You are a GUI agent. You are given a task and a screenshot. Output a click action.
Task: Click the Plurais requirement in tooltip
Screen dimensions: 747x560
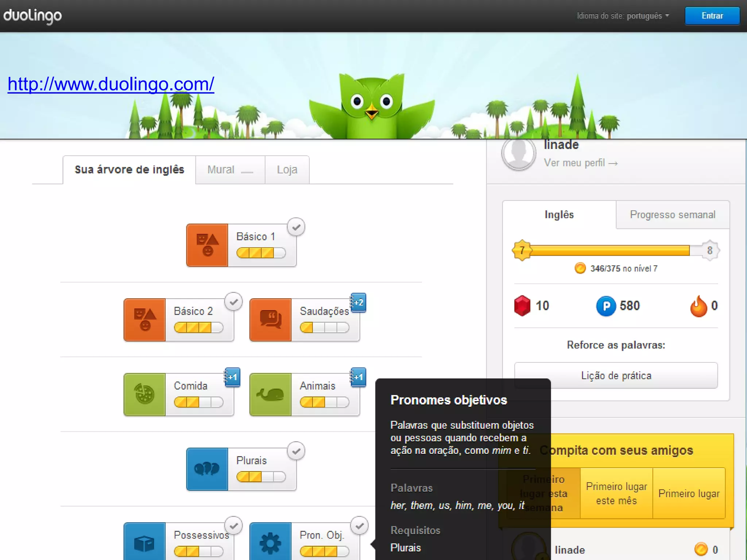click(x=405, y=548)
